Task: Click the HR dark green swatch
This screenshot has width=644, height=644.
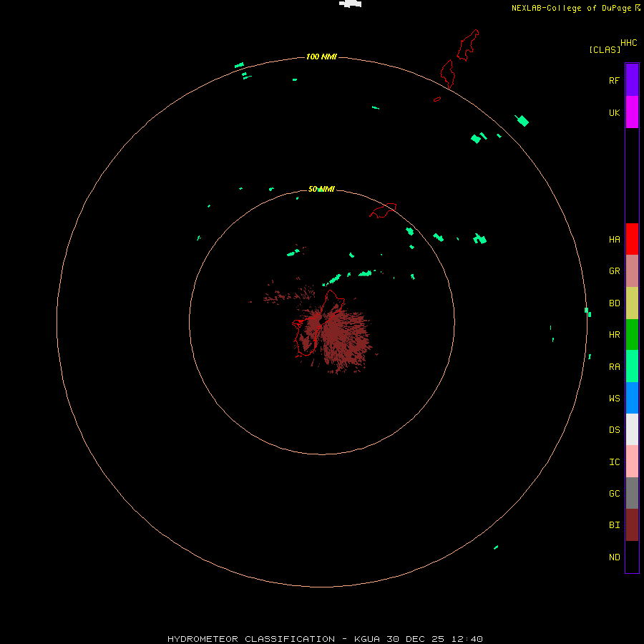Action: click(632, 334)
